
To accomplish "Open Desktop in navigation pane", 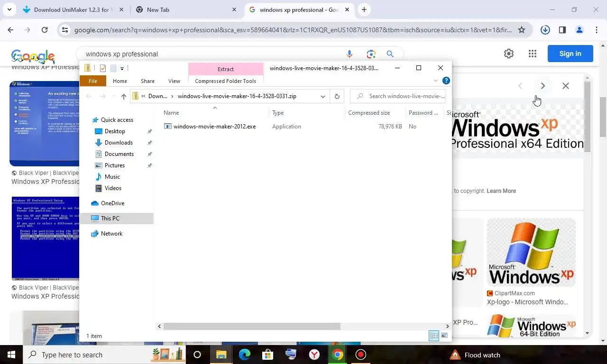I will point(115,131).
